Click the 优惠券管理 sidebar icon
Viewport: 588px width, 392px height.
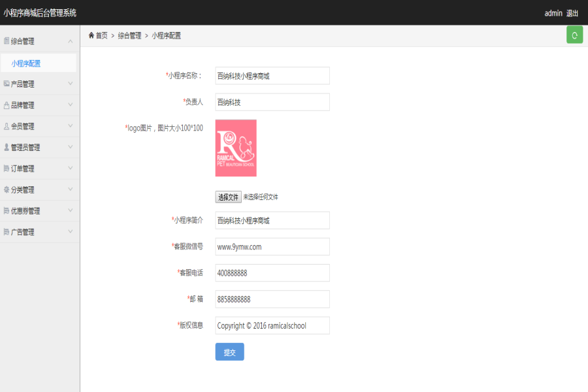pos(7,211)
